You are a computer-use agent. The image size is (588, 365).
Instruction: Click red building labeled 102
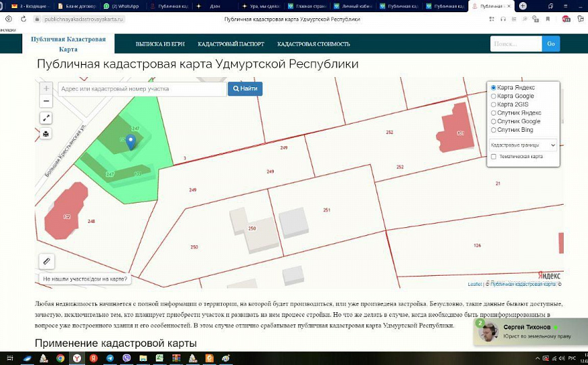[x=66, y=212]
